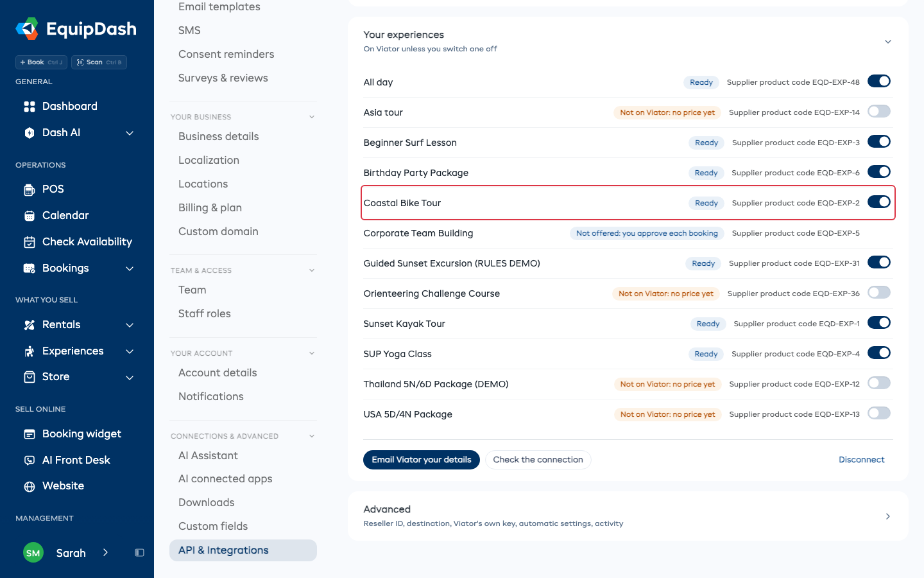Screen dimensions: 924x578
Task: Click the Store sidebar icon
Action: tap(29, 377)
